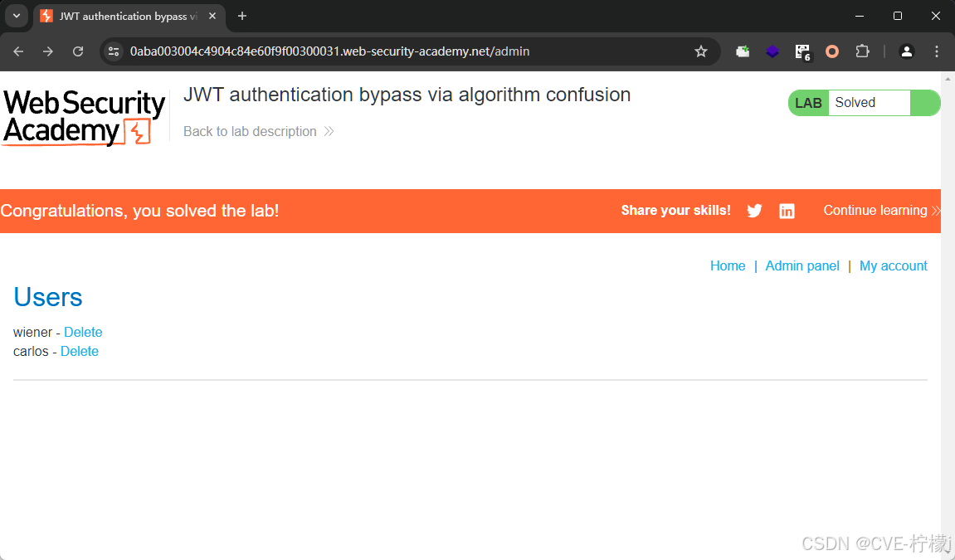The height and width of the screenshot is (560, 955).
Task: Reload the current page
Action: (78, 51)
